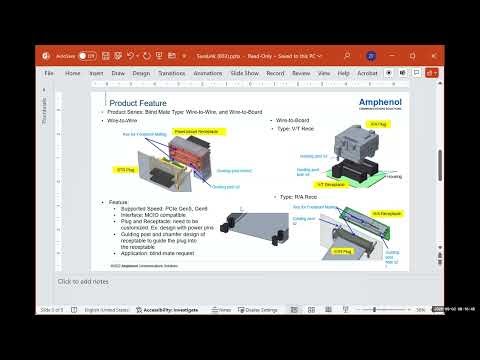The image size is (480, 360).
Task: Open the File tab
Action: pos(49,73)
